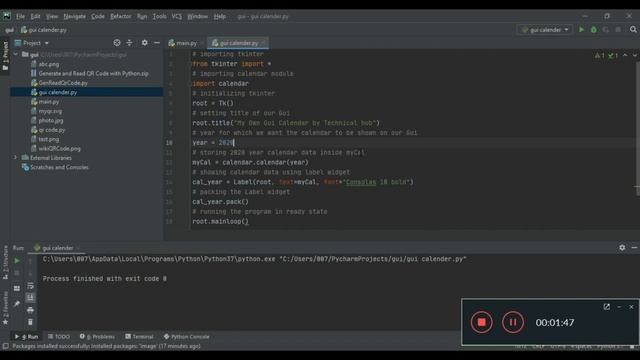Click the warnings indicator in editor corner

click(x=600, y=55)
